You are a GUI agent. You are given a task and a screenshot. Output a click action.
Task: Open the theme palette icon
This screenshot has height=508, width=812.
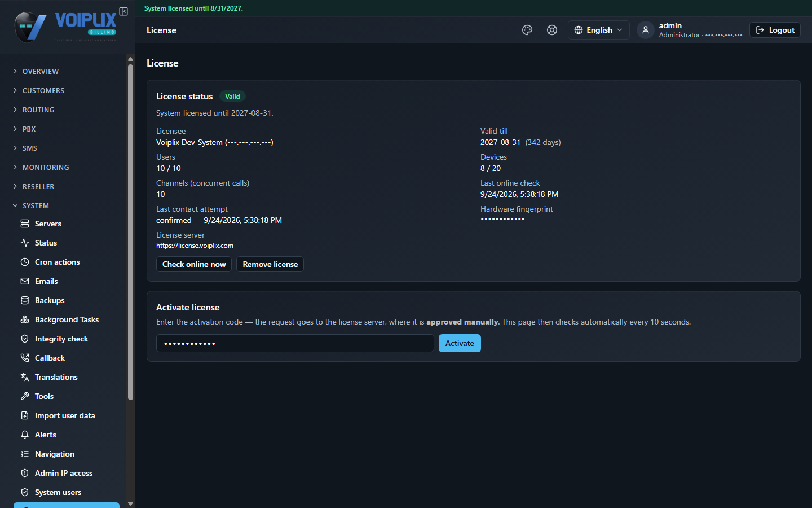click(527, 30)
